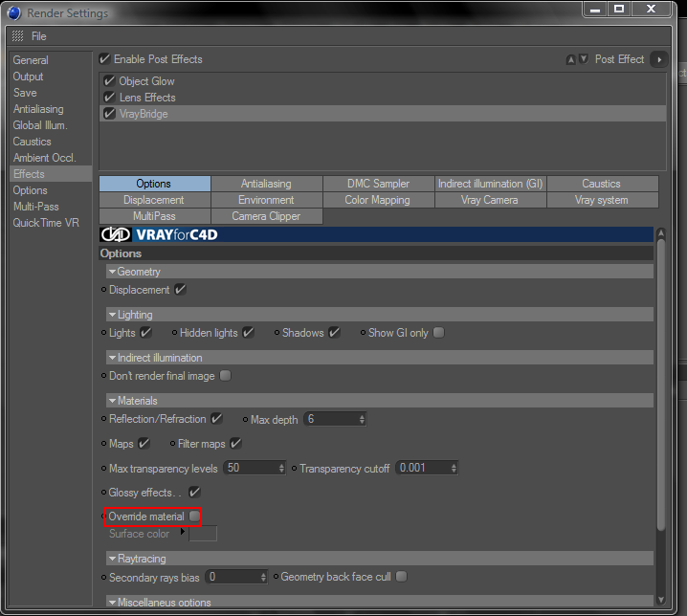Image resolution: width=687 pixels, height=616 pixels.
Task: Switch to the DMC Sampler tab
Action: click(379, 184)
